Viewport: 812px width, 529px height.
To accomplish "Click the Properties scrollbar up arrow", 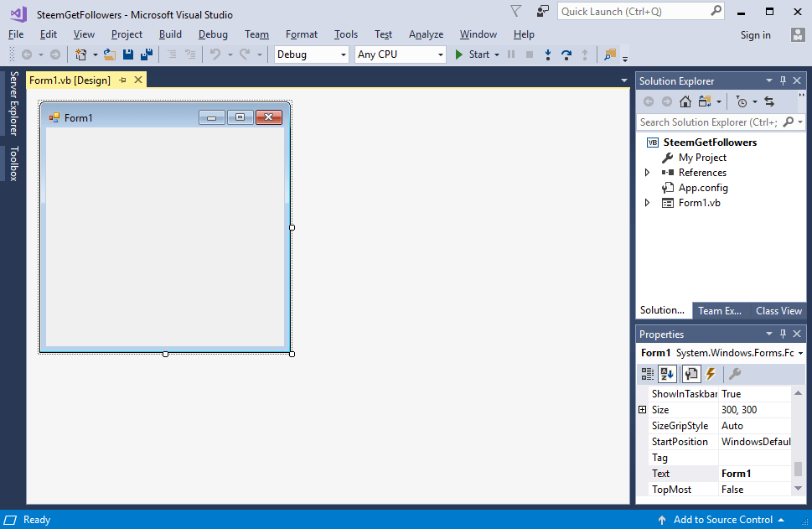I will click(798, 393).
